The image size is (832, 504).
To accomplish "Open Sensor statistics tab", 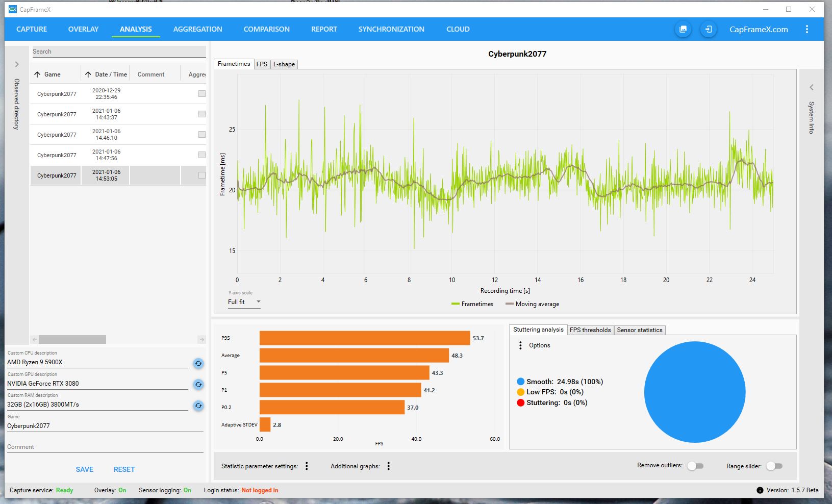I will 640,330.
